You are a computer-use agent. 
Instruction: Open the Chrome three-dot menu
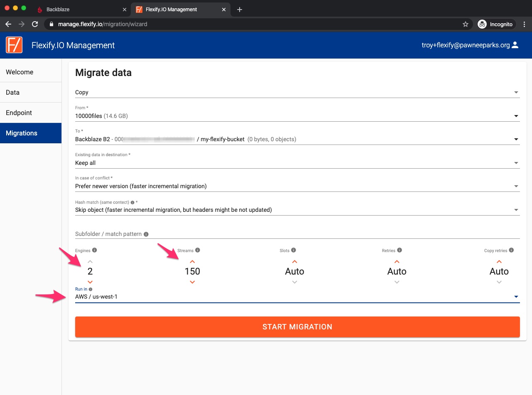coord(525,24)
